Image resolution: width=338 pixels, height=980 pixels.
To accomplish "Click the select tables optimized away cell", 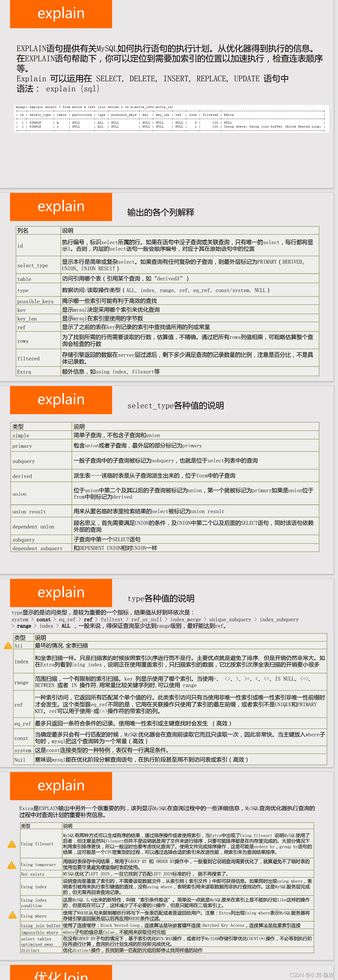I will click(x=42, y=942).
